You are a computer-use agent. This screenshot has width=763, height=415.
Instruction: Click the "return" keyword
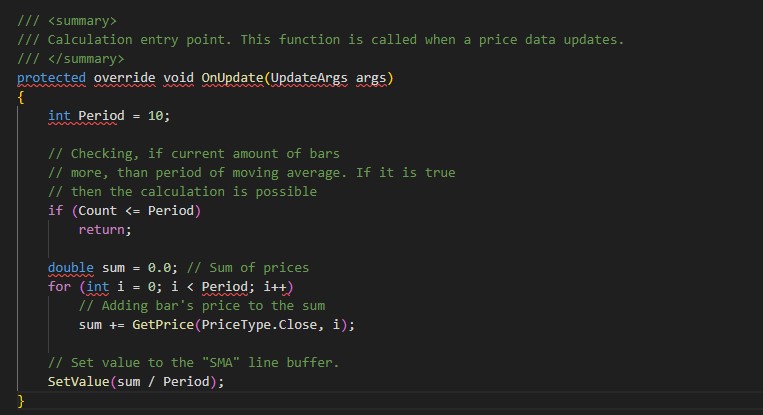click(x=105, y=229)
